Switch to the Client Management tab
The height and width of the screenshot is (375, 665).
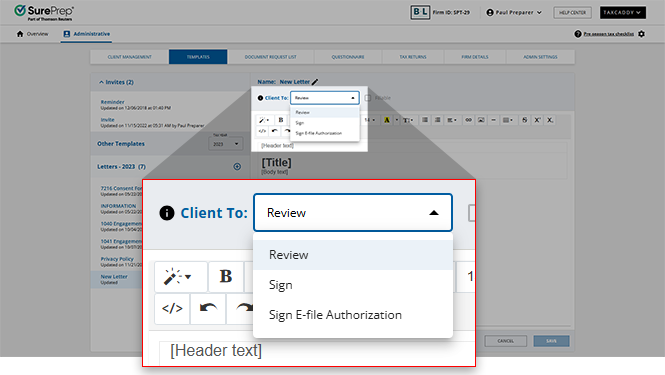tap(129, 57)
